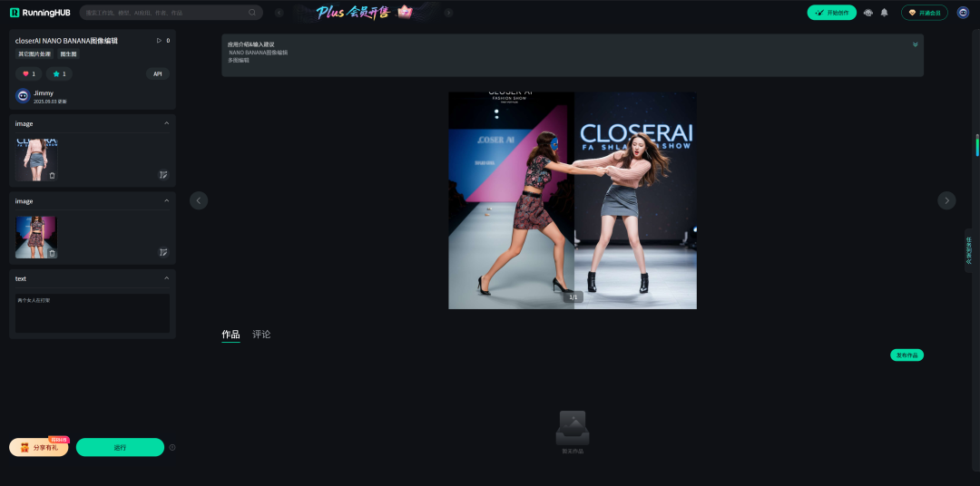Open notifications bell
This screenshot has width=980, height=486.
[x=885, y=13]
